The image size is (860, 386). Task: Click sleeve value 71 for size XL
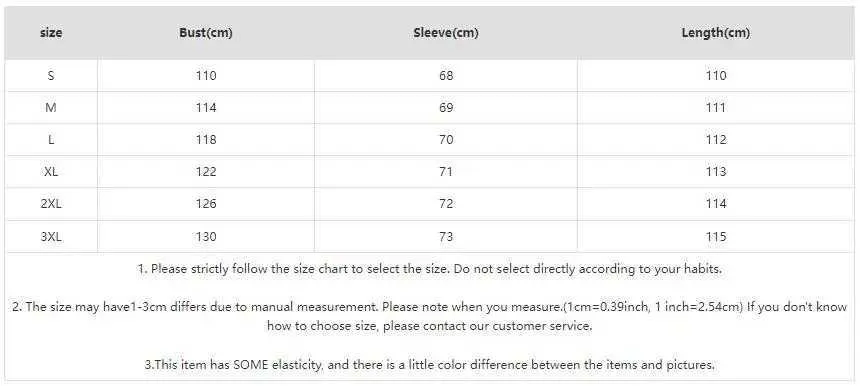tap(446, 172)
